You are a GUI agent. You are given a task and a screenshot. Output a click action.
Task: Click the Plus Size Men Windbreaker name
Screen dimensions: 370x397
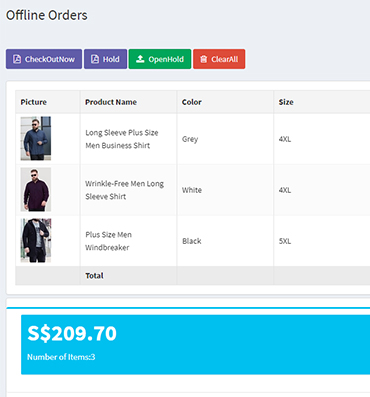pyautogui.click(x=108, y=241)
